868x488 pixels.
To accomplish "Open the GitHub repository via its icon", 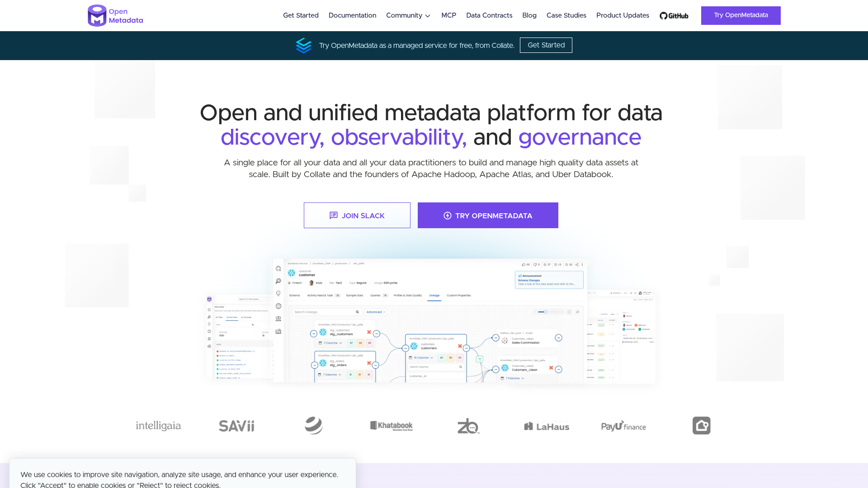I will point(663,15).
